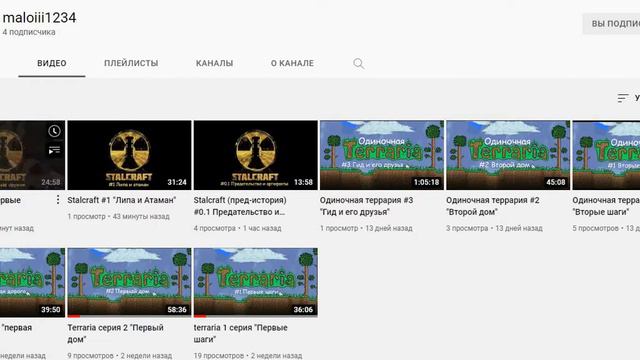Open the О КАНАЛЕ tab
This screenshot has width=640, height=360.
(x=292, y=63)
